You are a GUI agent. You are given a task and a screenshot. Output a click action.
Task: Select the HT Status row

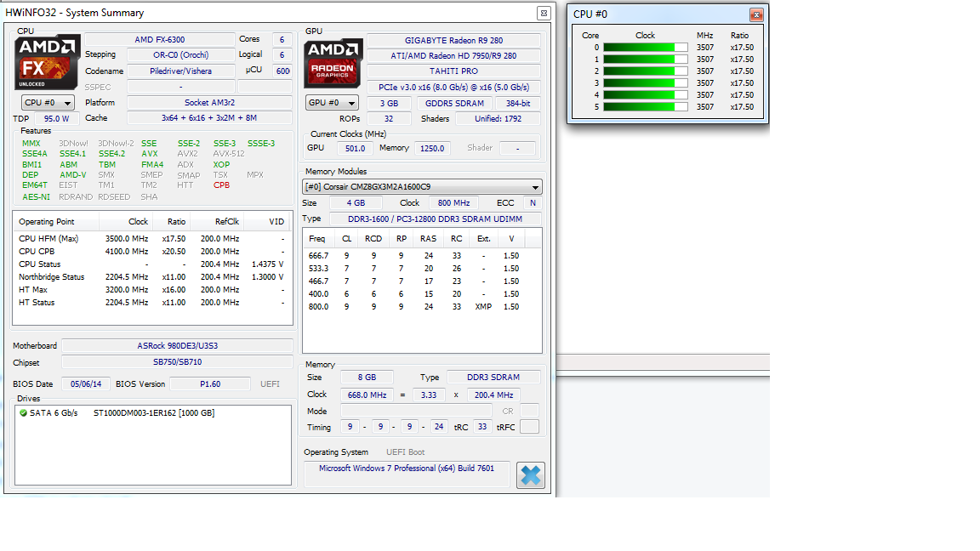(x=152, y=303)
